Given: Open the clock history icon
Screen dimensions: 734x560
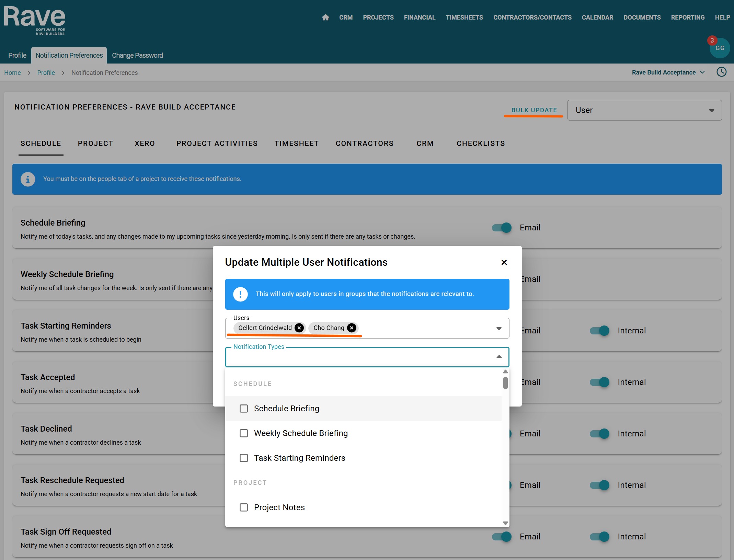Looking at the screenshot, I should point(721,72).
